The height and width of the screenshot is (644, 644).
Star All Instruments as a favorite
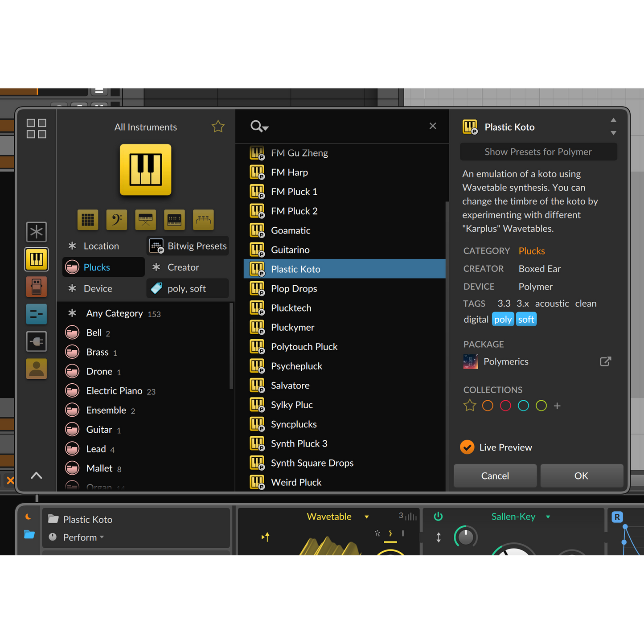pyautogui.click(x=218, y=127)
